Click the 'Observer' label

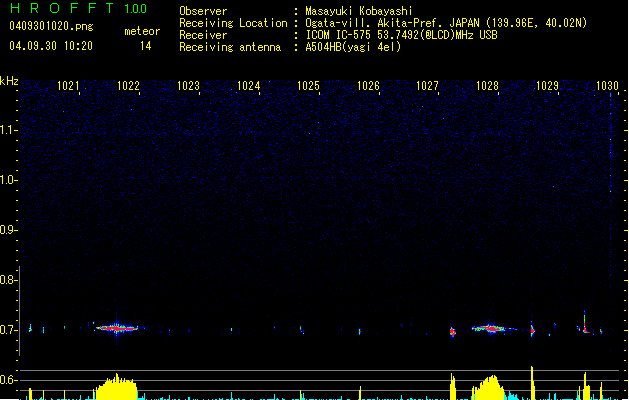click(203, 11)
